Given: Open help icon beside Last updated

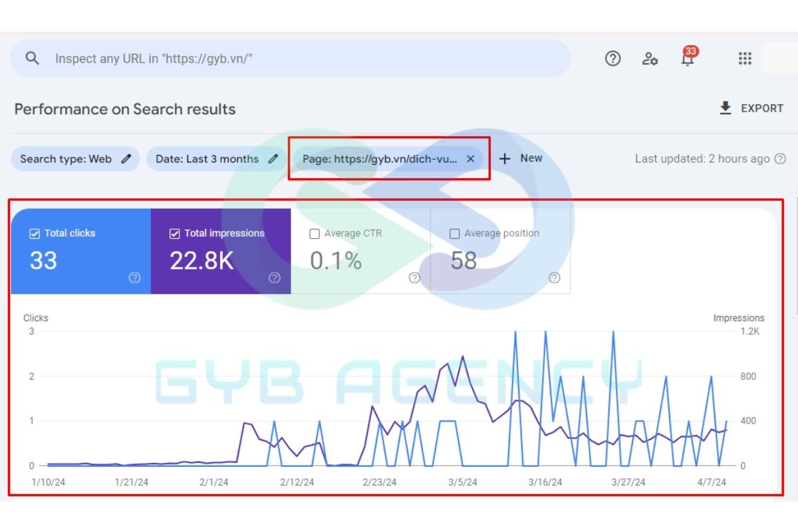Looking at the screenshot, I should point(781,159).
